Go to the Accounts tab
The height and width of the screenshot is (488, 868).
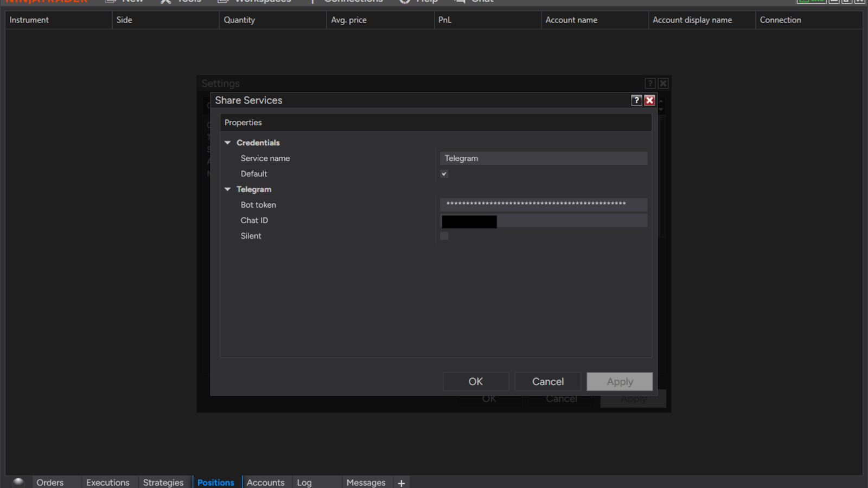tap(265, 483)
